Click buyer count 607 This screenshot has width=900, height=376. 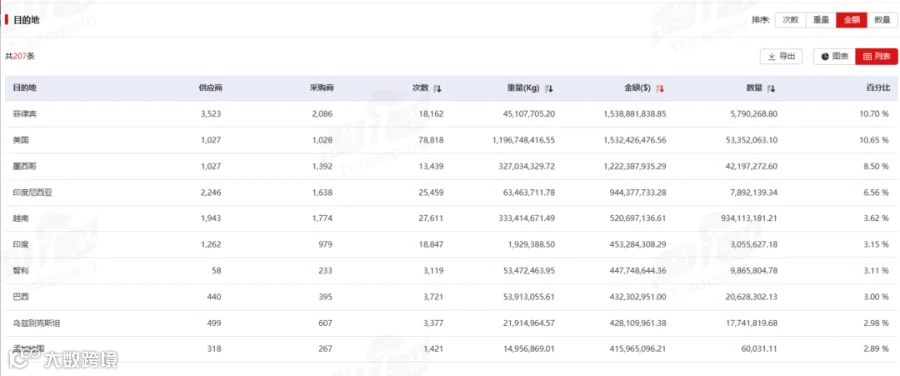pos(326,323)
